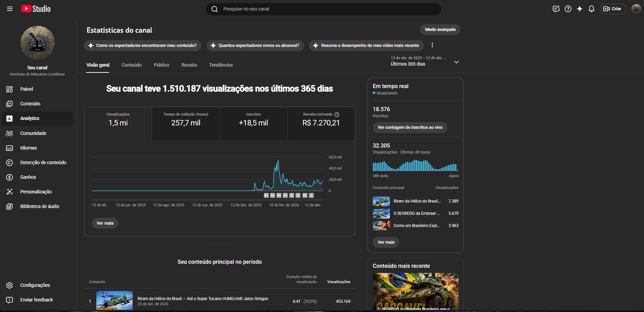Click the first video marker under the chart
The width and height of the screenshot is (644, 312).
click(x=266, y=195)
